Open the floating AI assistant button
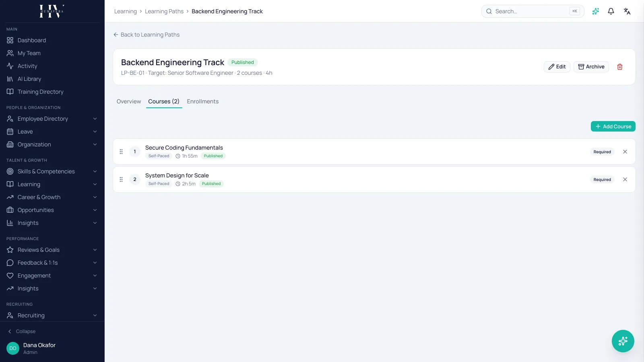This screenshot has height=362, width=644. (x=623, y=341)
